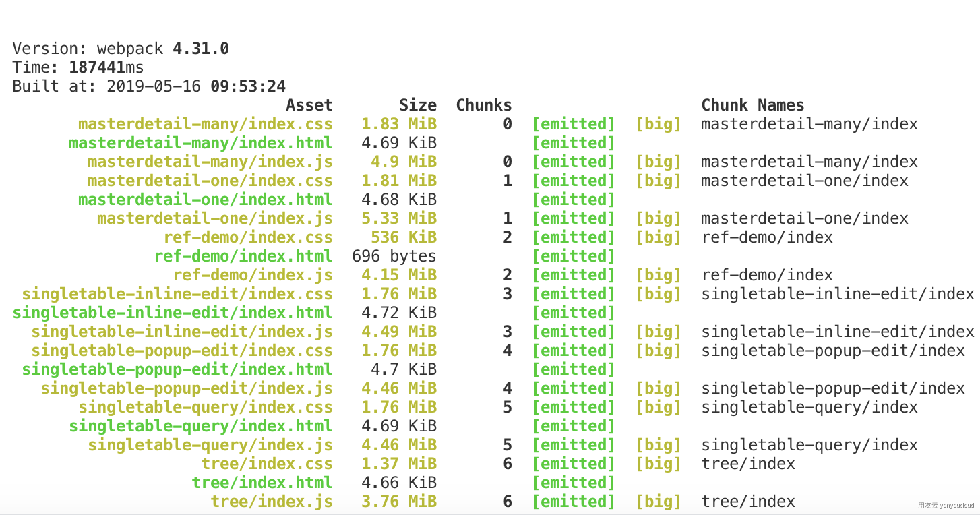980x515 pixels.
Task: Select the ref-demo/index.css asset
Action: pyautogui.click(x=248, y=237)
